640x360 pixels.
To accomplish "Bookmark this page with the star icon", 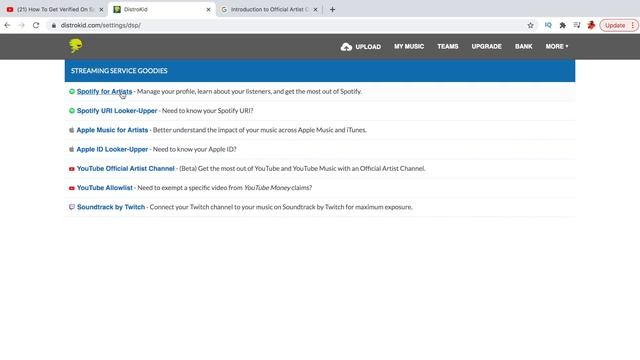I will coord(530,25).
